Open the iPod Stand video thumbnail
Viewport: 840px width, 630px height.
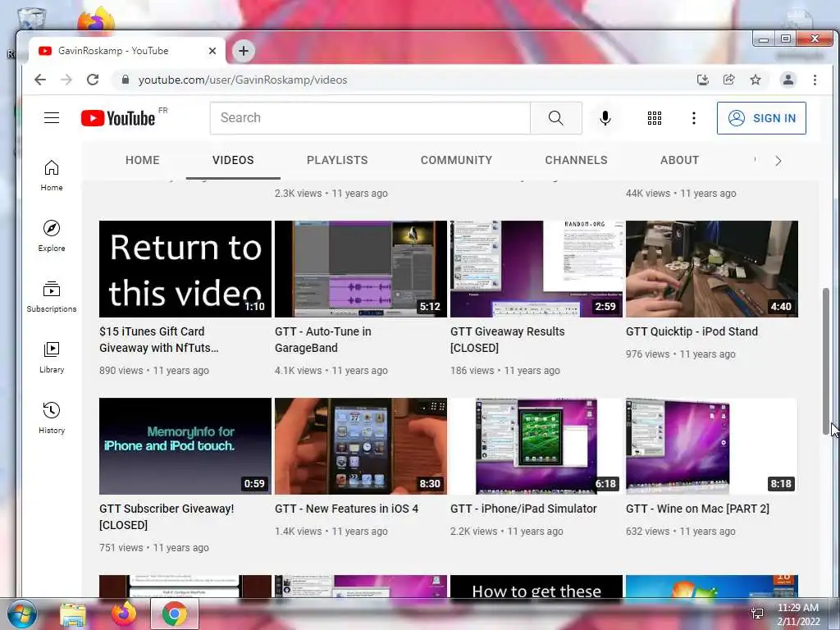tap(712, 269)
